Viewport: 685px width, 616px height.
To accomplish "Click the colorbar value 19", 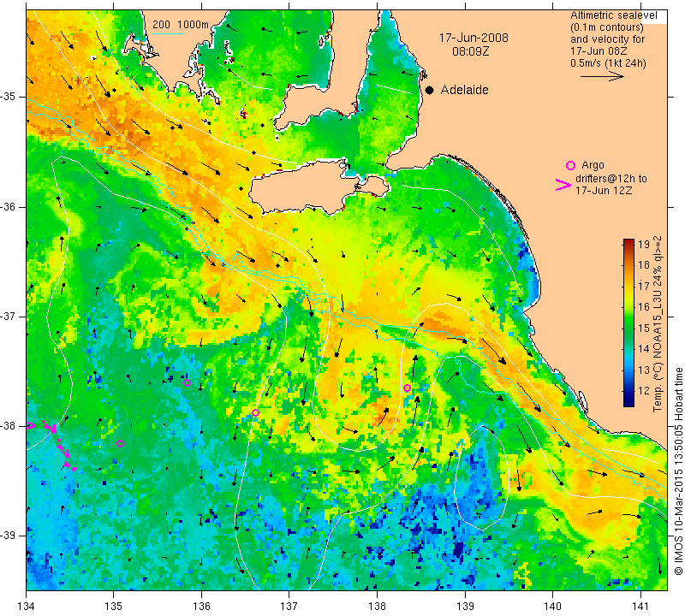I will 644,244.
